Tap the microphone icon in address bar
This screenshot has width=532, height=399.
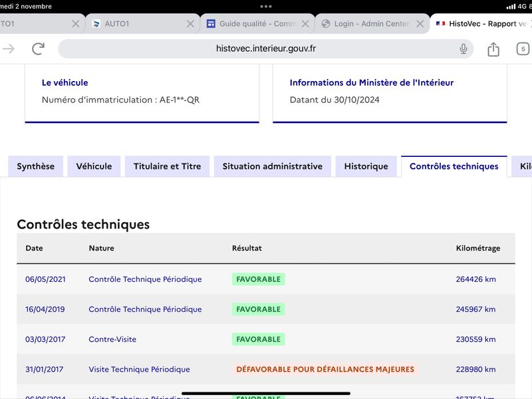[463, 49]
